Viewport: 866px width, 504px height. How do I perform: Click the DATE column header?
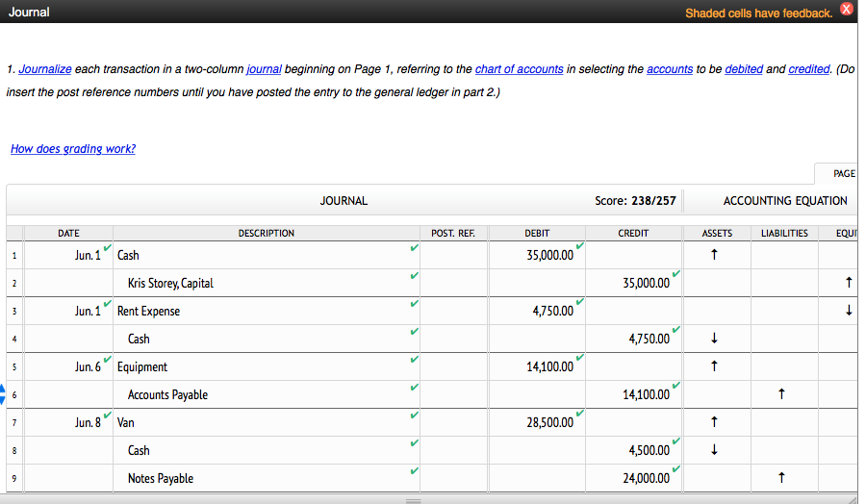pos(68,233)
